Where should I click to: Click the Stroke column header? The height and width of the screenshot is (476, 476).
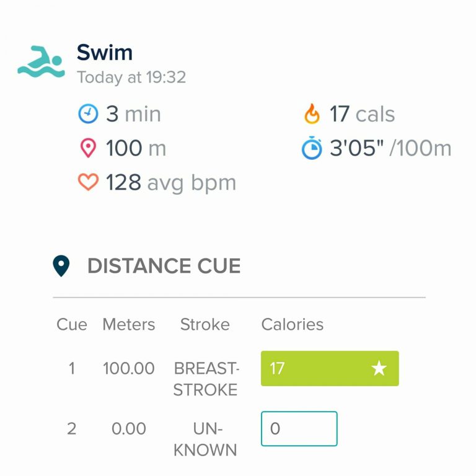coord(205,324)
